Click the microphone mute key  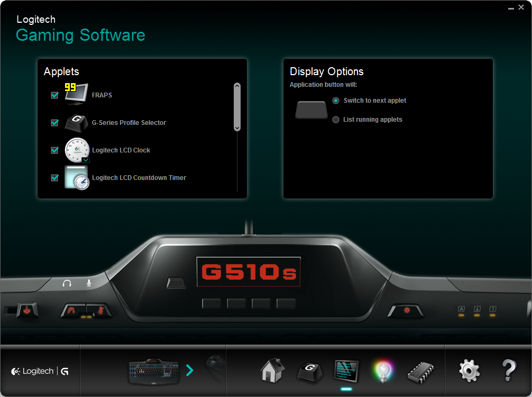coord(99,310)
